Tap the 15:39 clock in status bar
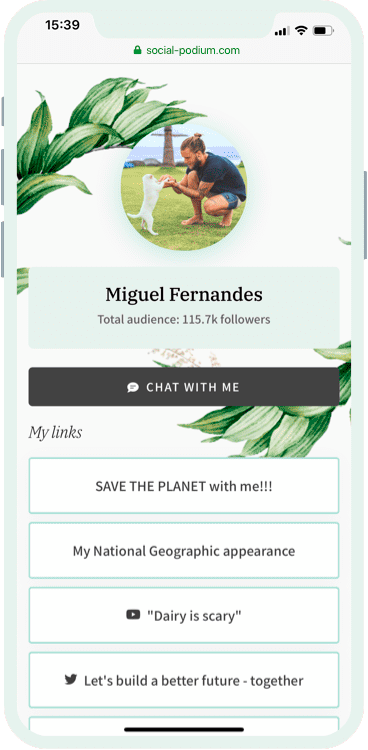This screenshot has height=750, width=368. [x=61, y=25]
